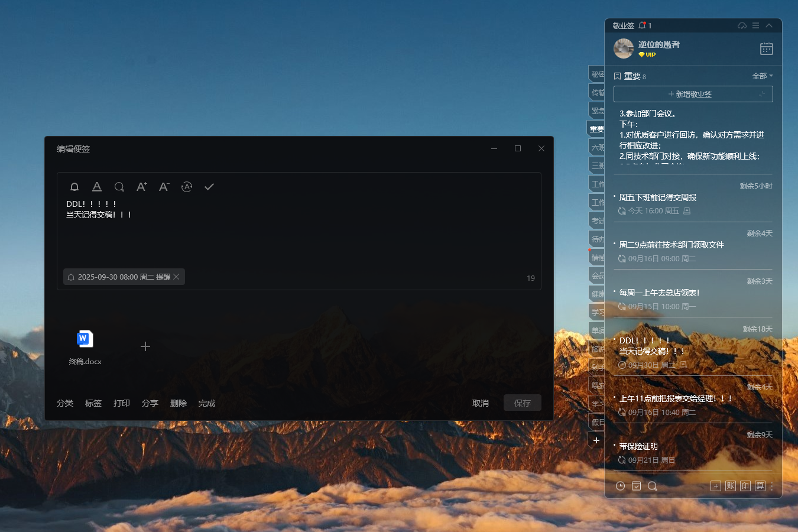The width and height of the screenshot is (798, 532).
Task: Switch to the 六班 category tab
Action: tap(597, 147)
